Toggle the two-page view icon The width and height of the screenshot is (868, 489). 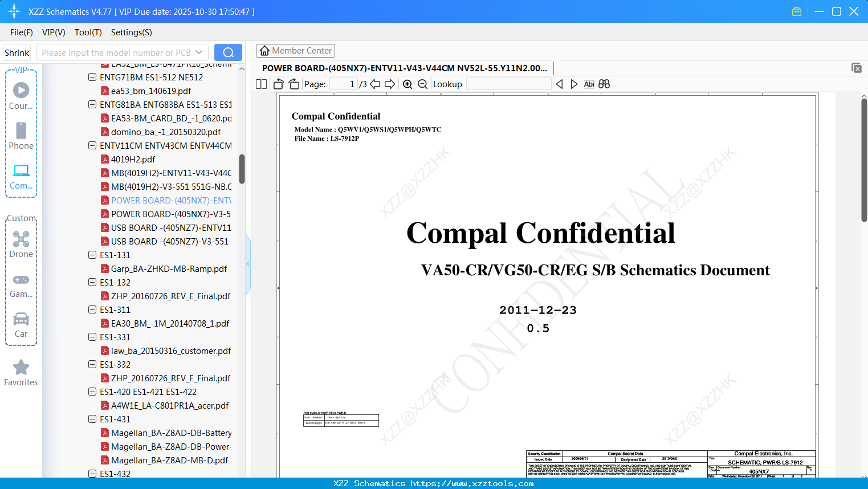tap(262, 84)
